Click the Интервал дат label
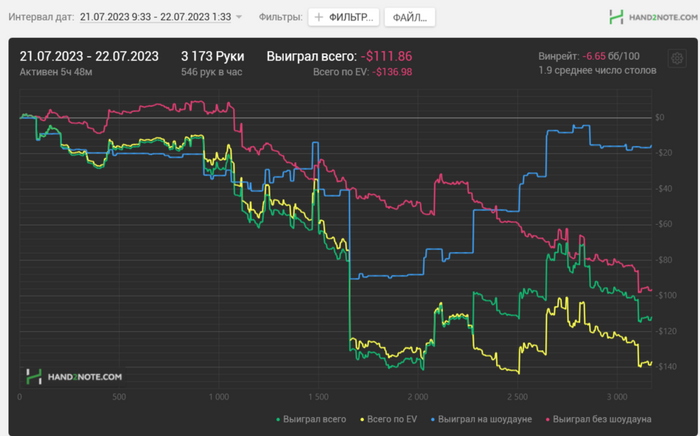 click(41, 17)
